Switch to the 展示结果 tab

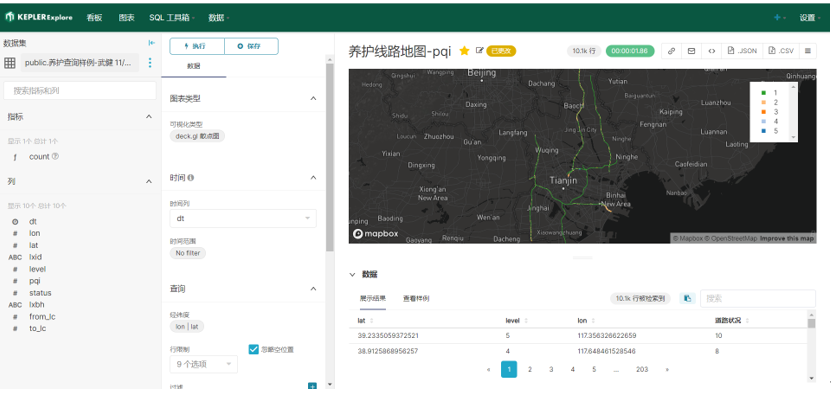373,298
